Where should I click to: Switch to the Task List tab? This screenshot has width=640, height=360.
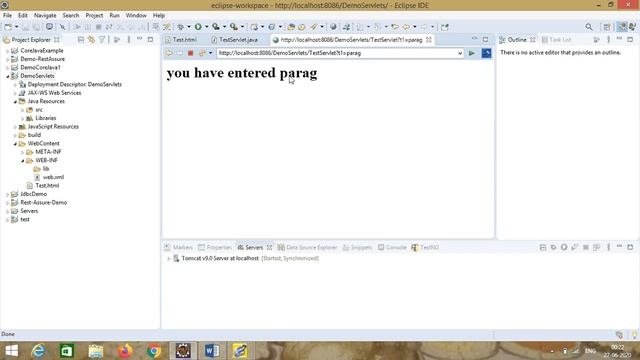(556, 40)
